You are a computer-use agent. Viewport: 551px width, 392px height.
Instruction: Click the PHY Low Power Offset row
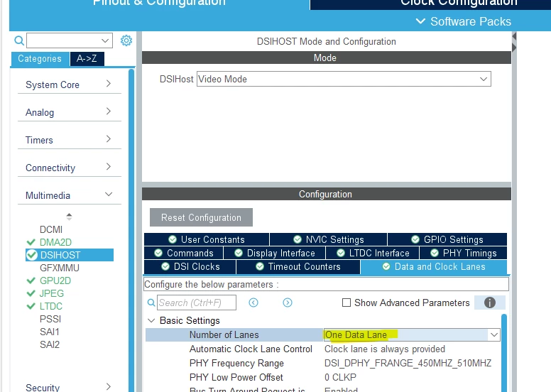pyautogui.click(x=322, y=377)
